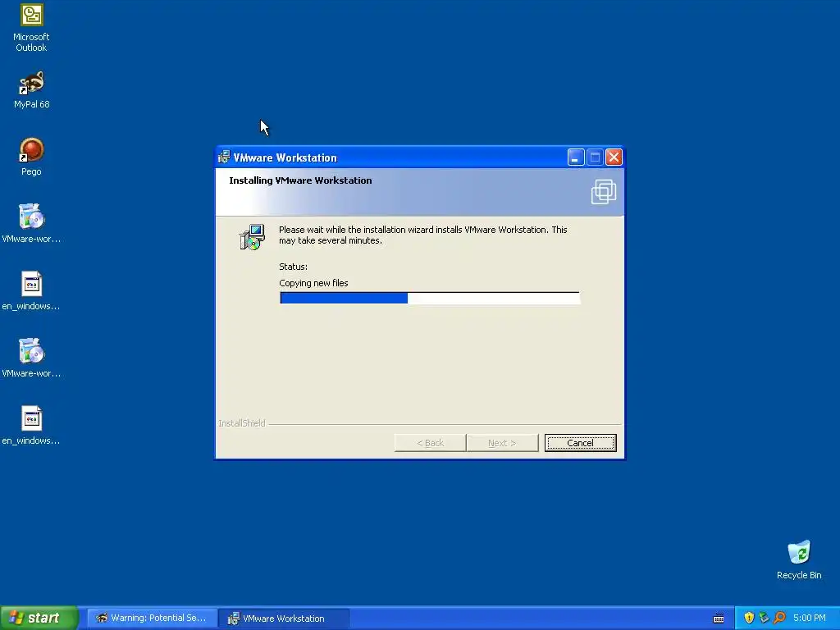The height and width of the screenshot is (630, 840).
Task: Cancel the VMware Workstation installation
Action: pos(580,443)
